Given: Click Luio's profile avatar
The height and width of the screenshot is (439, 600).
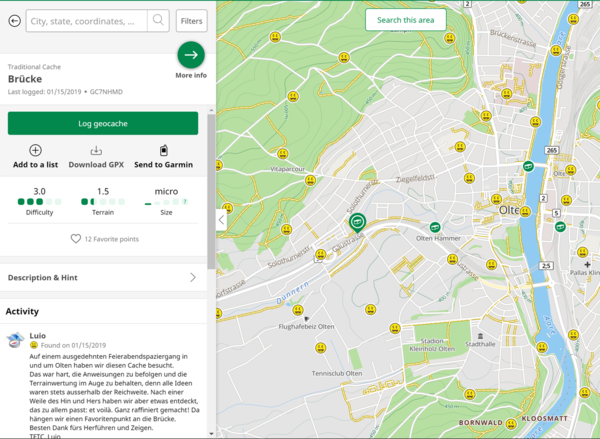Looking at the screenshot, I should click(x=15, y=339).
